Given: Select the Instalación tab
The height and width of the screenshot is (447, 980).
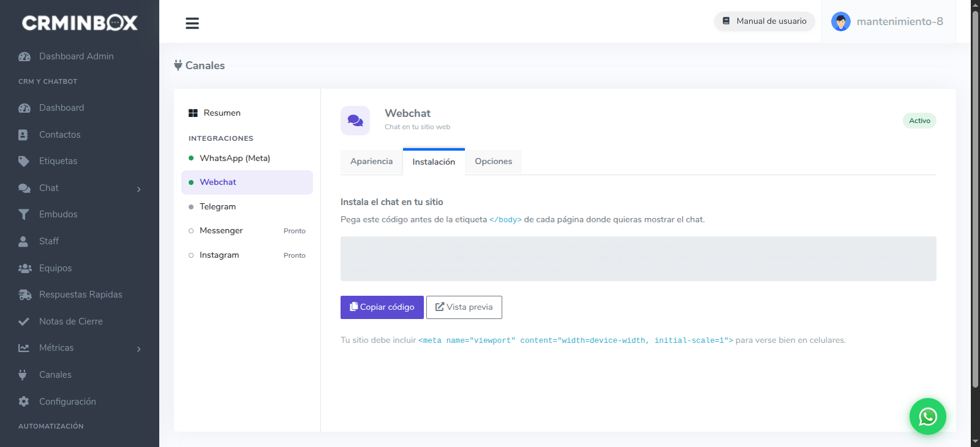Looking at the screenshot, I should point(434,162).
